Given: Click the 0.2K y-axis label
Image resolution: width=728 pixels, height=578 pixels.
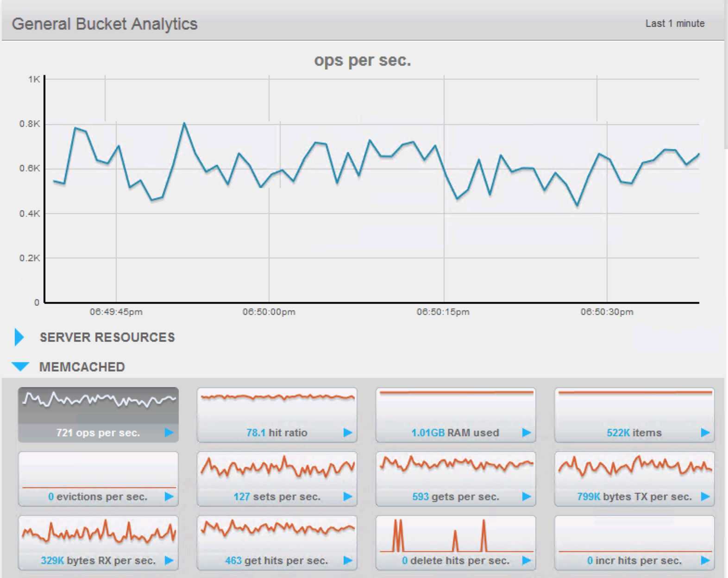Looking at the screenshot, I should [30, 258].
